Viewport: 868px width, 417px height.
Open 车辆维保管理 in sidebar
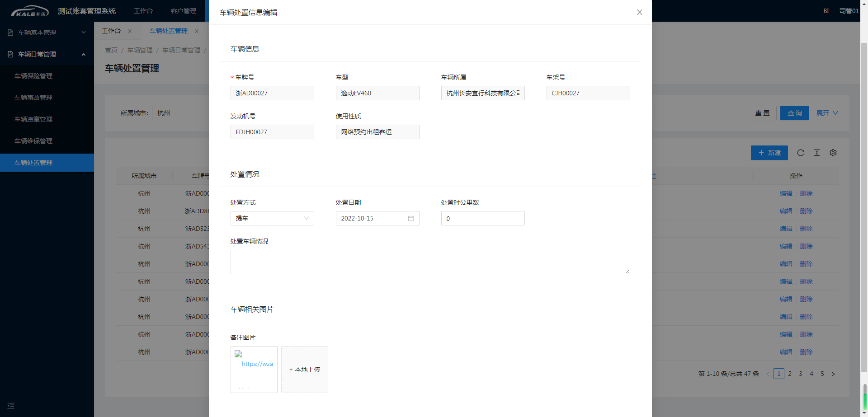click(x=33, y=141)
